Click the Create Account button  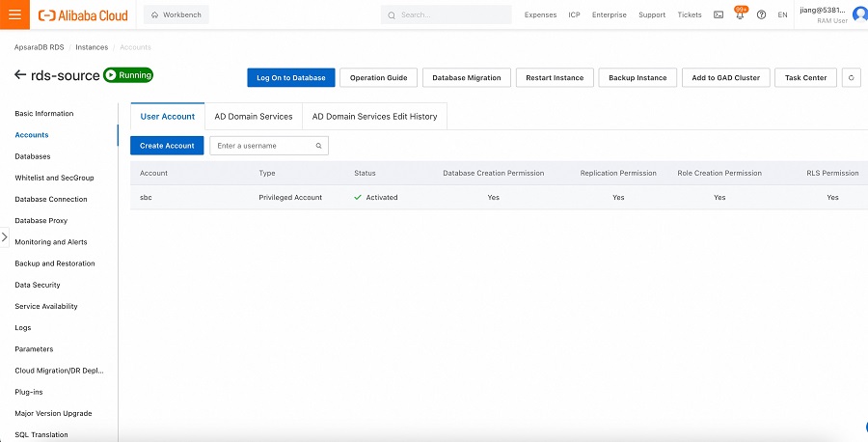[167, 146]
